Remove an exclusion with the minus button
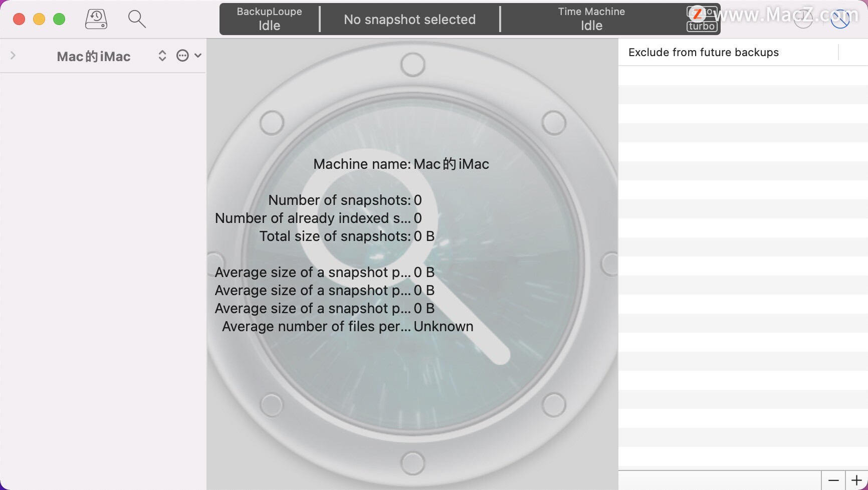 833,480
